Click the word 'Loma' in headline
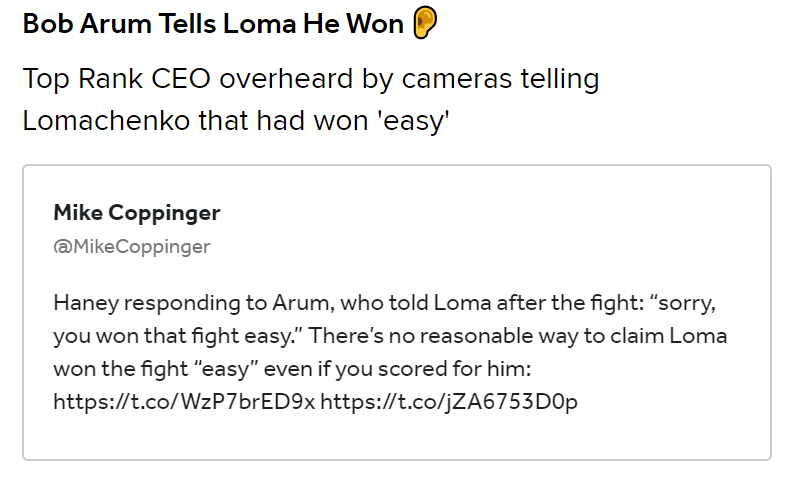This screenshot has width=793, height=492. 259,24
